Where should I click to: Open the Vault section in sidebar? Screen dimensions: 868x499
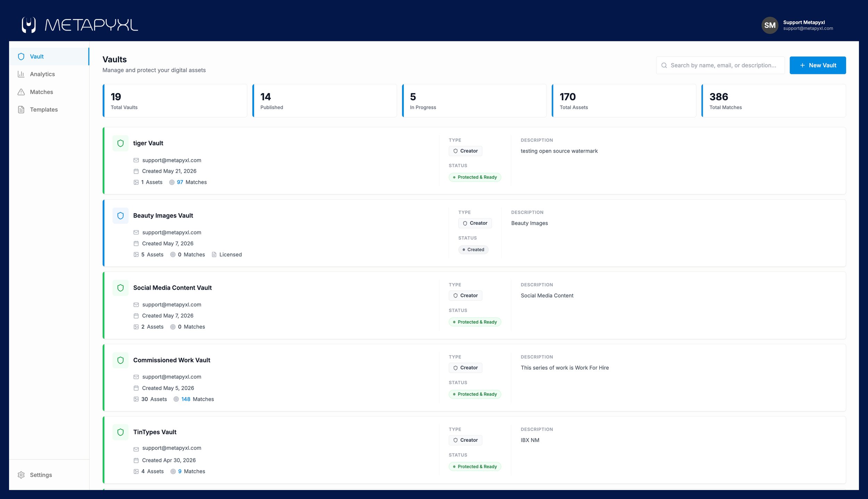point(49,57)
